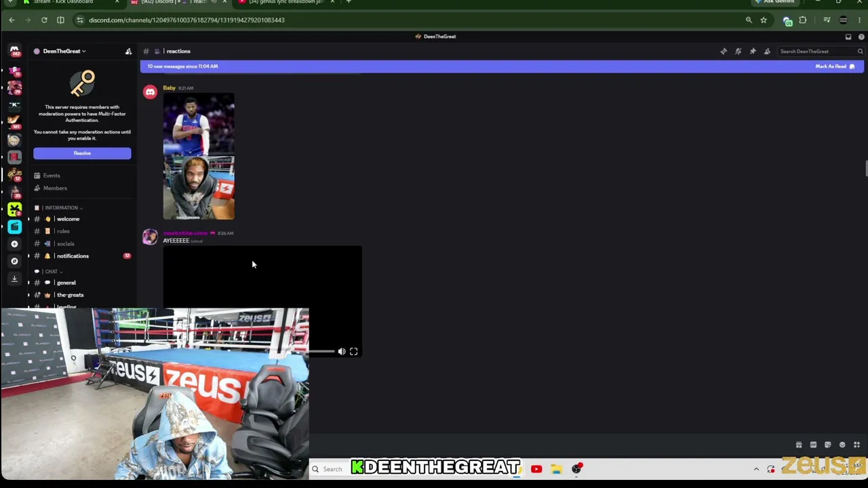Click the Download Apps arrow icon
This screenshot has width=868, height=488.
(14, 279)
